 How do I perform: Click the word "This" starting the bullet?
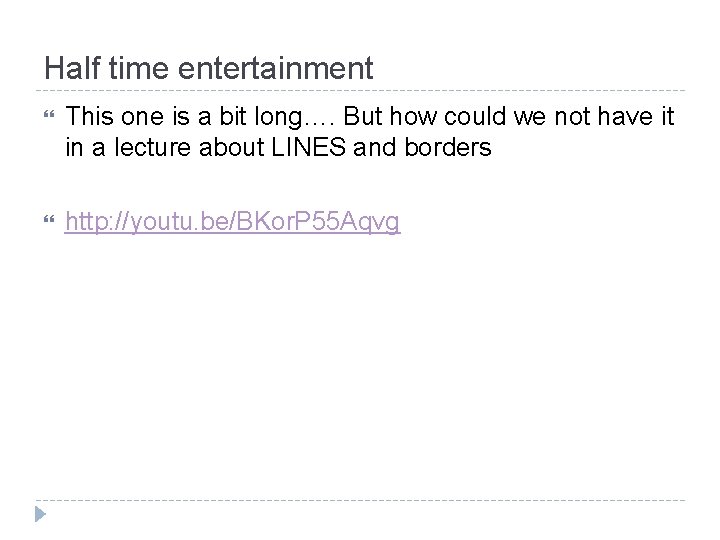(90, 116)
